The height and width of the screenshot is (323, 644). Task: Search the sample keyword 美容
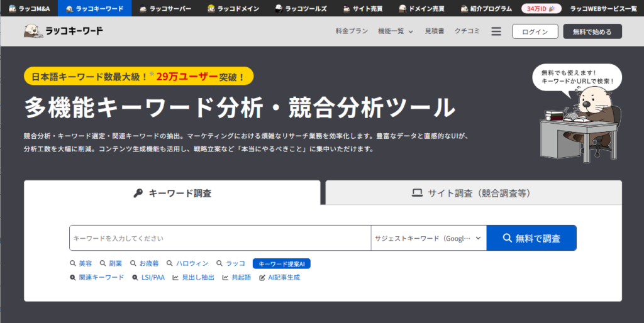(x=81, y=263)
